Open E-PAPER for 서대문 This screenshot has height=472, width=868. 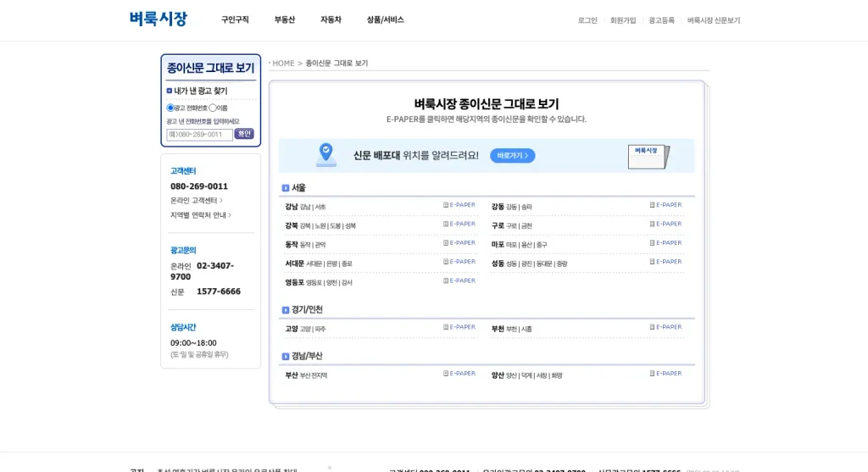(459, 262)
